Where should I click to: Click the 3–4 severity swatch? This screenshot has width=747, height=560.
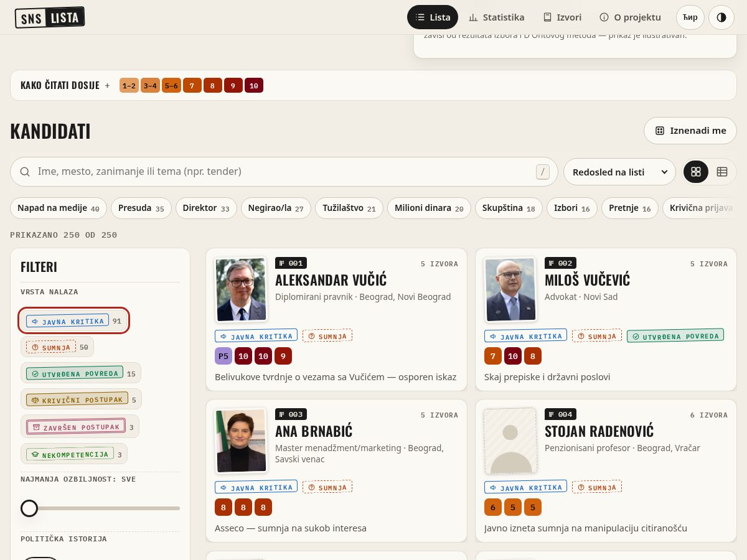pos(150,86)
